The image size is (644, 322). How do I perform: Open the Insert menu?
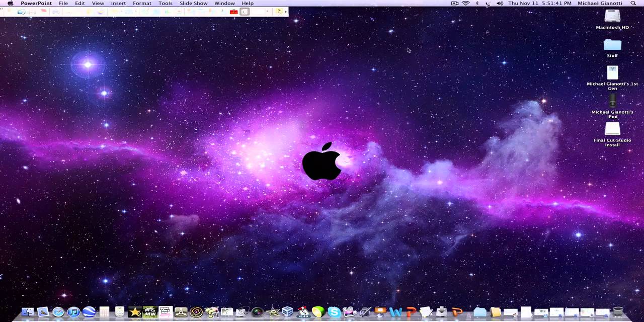point(118,4)
